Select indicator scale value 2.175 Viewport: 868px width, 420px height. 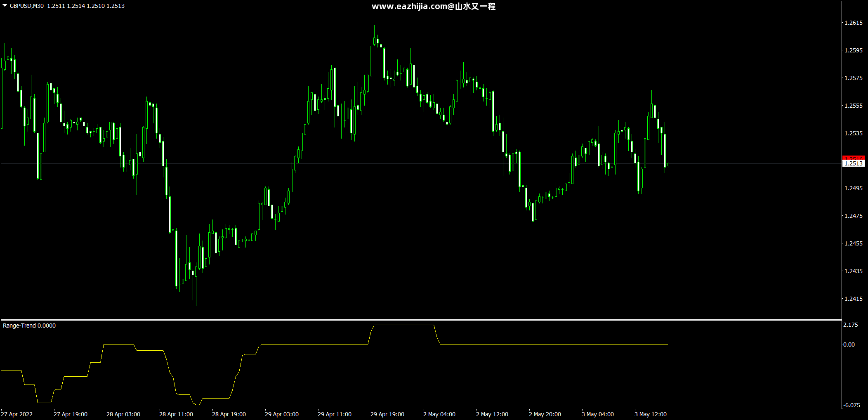(851, 325)
